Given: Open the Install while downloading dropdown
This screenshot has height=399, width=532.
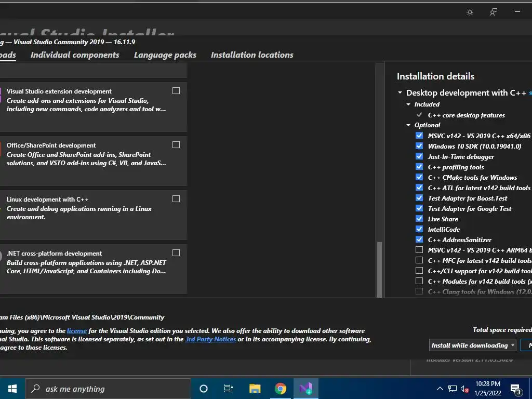Looking at the screenshot, I should point(473,345).
